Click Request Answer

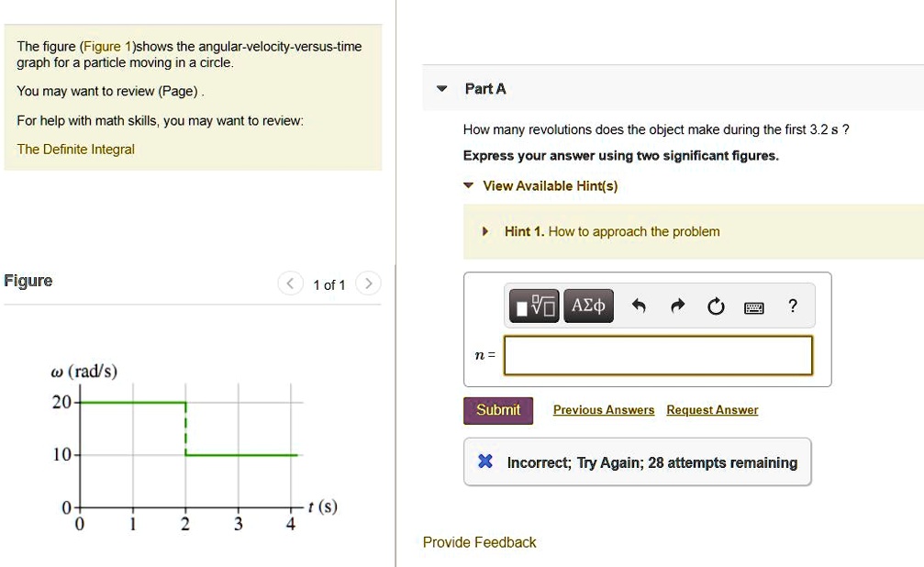(712, 409)
